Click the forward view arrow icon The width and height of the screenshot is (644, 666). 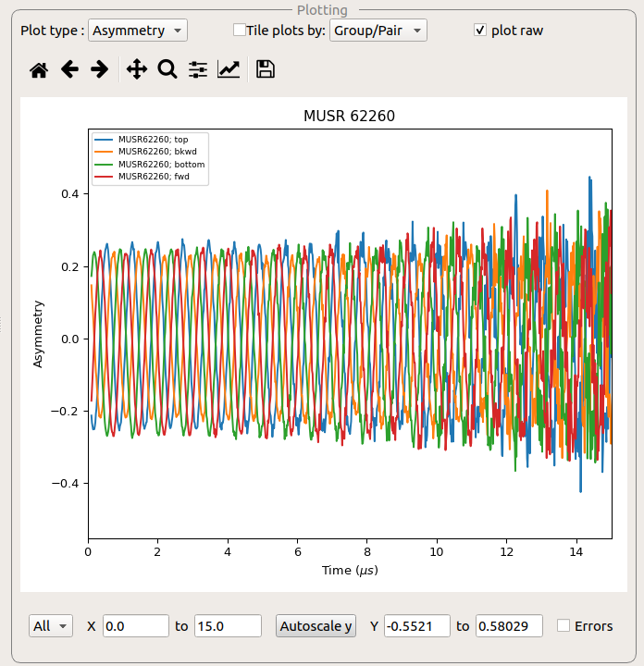[x=100, y=69]
